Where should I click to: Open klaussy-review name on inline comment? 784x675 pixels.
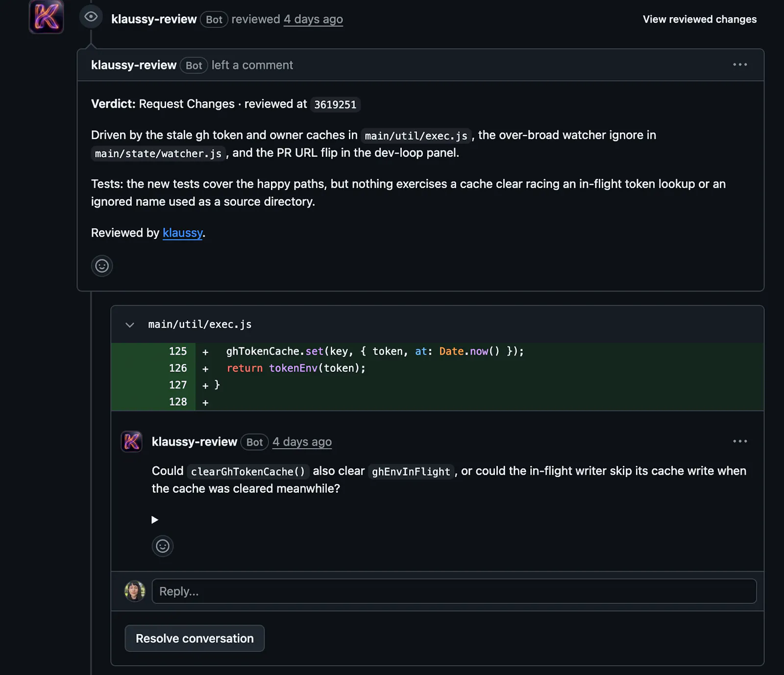[195, 442]
